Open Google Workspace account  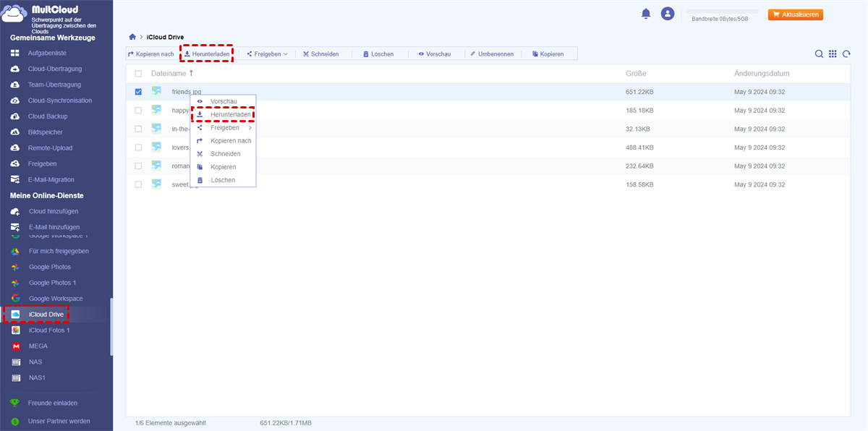[56, 299]
